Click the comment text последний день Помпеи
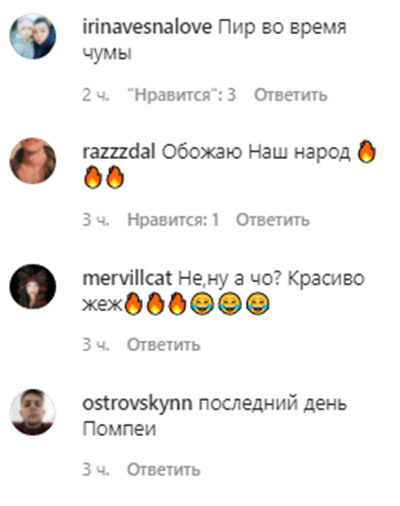 click(x=215, y=416)
